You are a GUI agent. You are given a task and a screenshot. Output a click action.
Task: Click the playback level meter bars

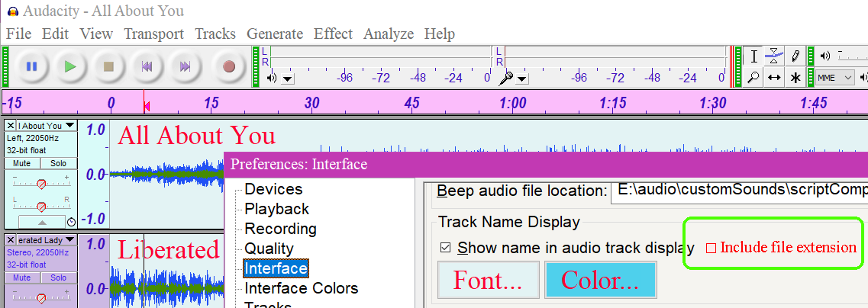[x=381, y=56]
